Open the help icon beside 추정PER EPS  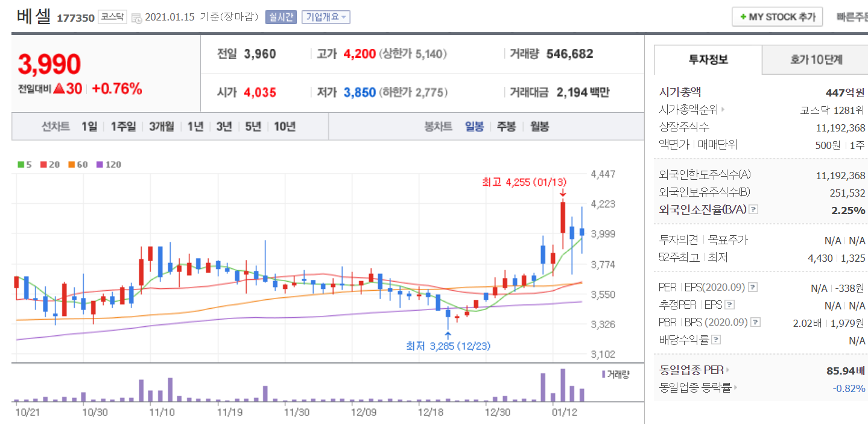(729, 305)
